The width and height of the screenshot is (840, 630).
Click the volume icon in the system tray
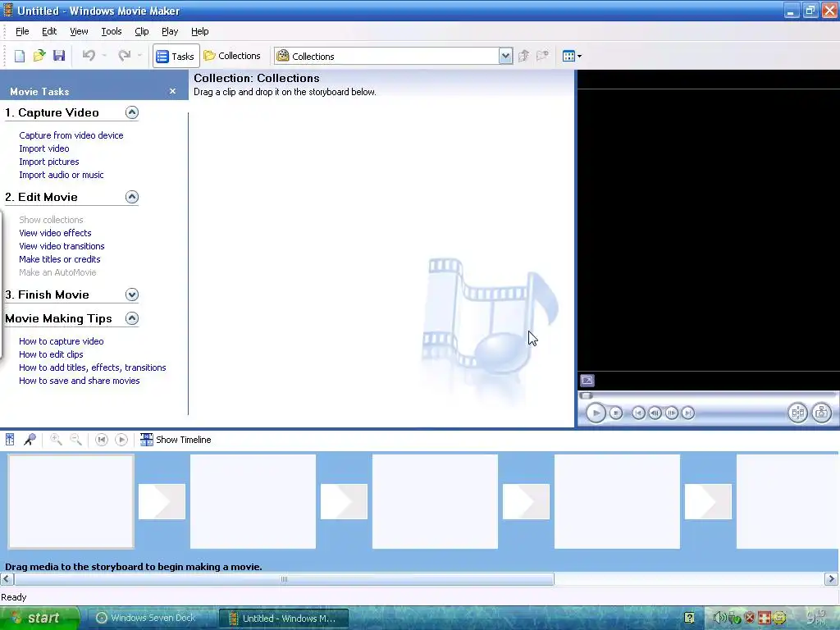pos(719,619)
